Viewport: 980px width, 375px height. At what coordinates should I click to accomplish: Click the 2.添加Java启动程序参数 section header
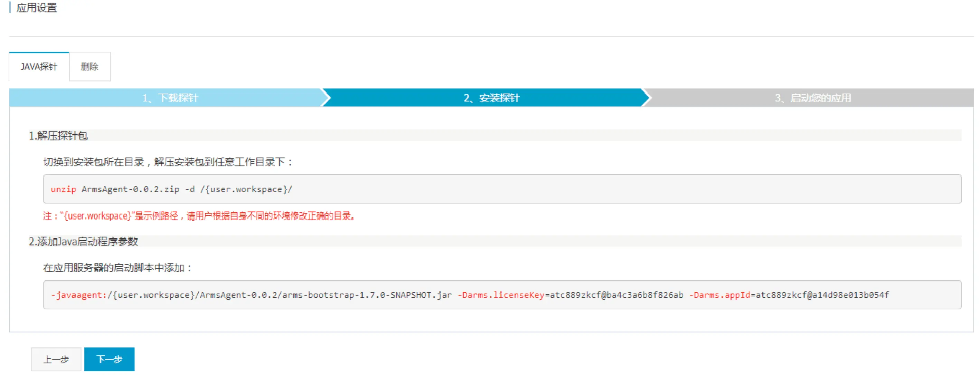coord(84,241)
